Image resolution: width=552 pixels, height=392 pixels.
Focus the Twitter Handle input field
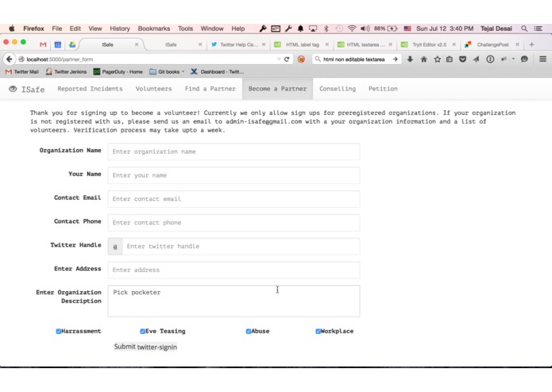pyautogui.click(x=241, y=247)
